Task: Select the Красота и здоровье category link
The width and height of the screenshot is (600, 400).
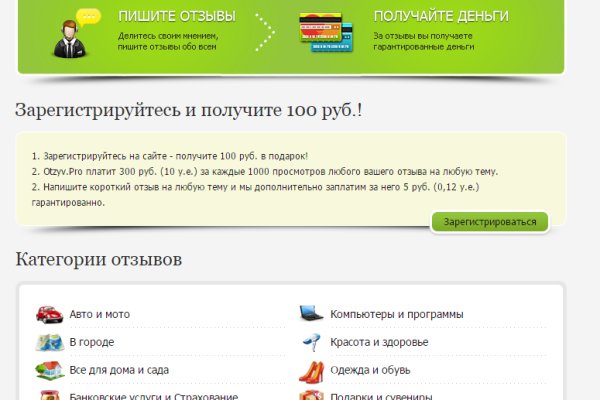Action: (379, 342)
